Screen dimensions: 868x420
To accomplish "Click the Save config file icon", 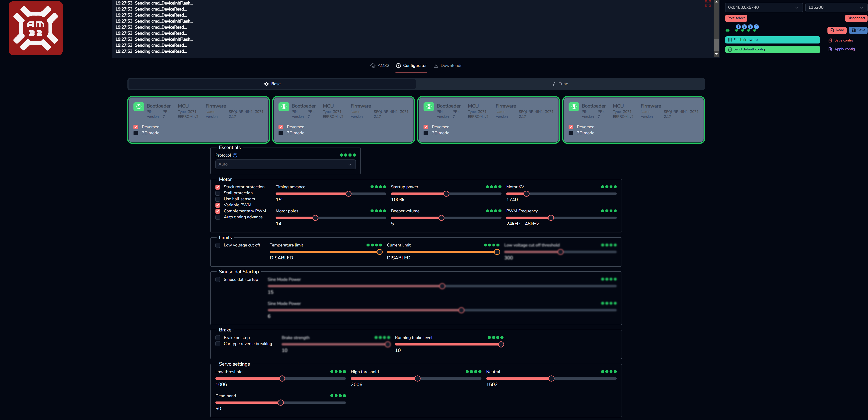I will pyautogui.click(x=830, y=40).
